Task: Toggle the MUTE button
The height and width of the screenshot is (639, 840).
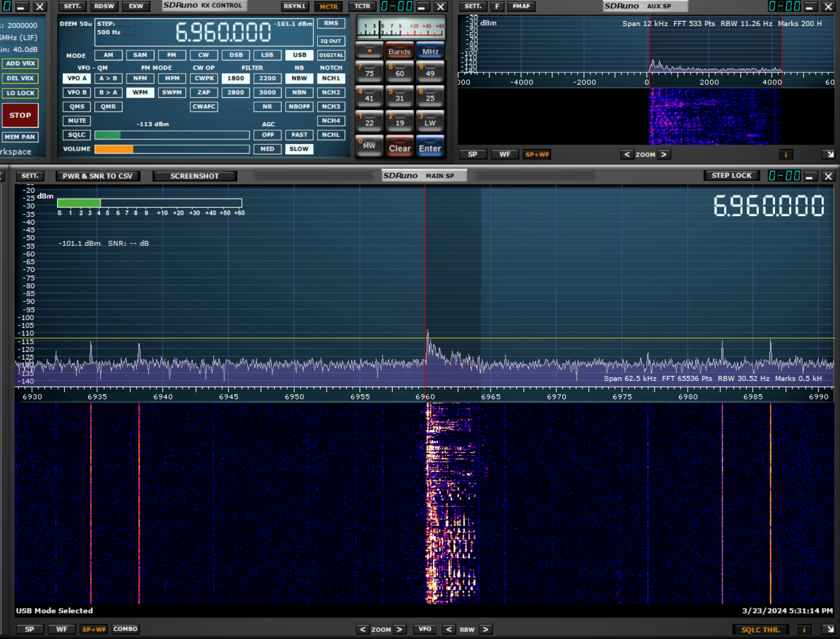Action: click(x=77, y=120)
